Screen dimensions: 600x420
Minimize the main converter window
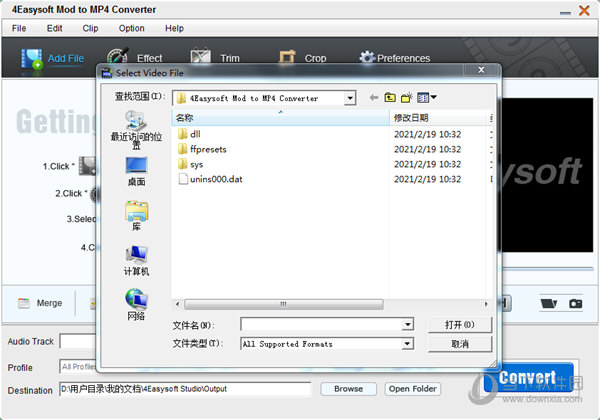click(x=565, y=13)
